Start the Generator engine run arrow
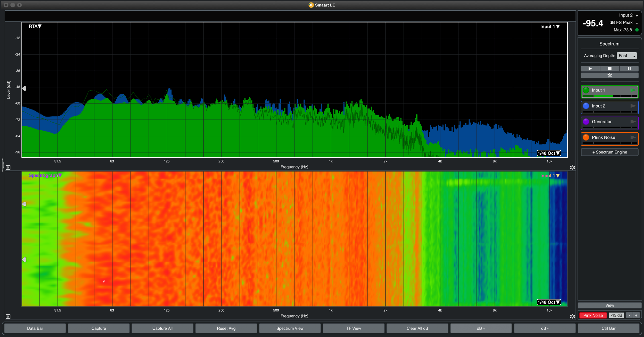This screenshot has width=644, height=337. point(633,122)
